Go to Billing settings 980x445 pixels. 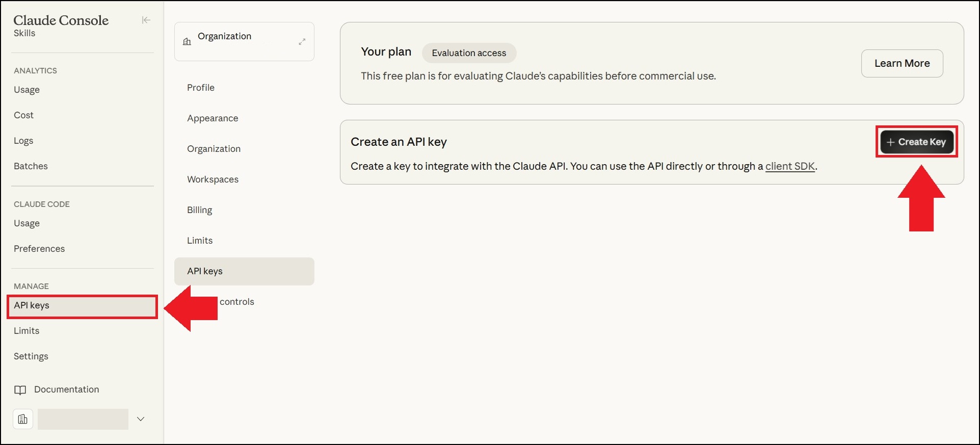click(x=199, y=210)
